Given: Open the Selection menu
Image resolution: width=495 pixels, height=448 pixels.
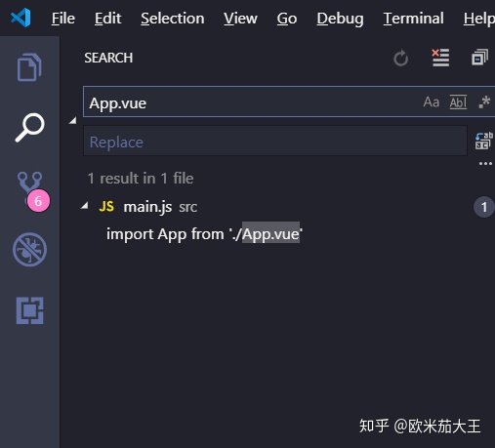Looking at the screenshot, I should click(x=173, y=19).
